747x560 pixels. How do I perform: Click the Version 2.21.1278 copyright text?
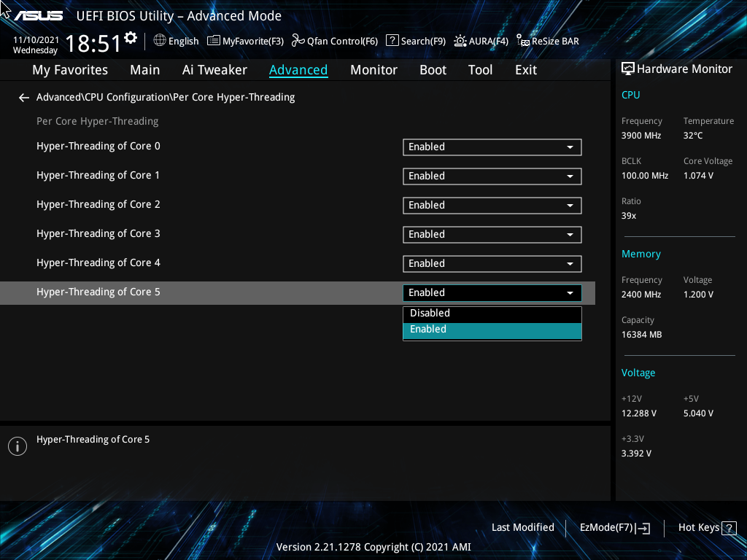pos(373,547)
